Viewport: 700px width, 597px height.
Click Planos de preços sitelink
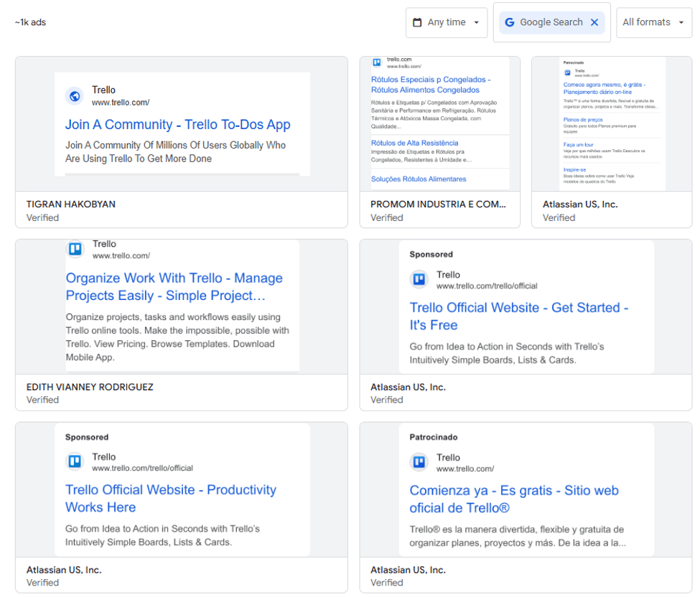coord(583,120)
